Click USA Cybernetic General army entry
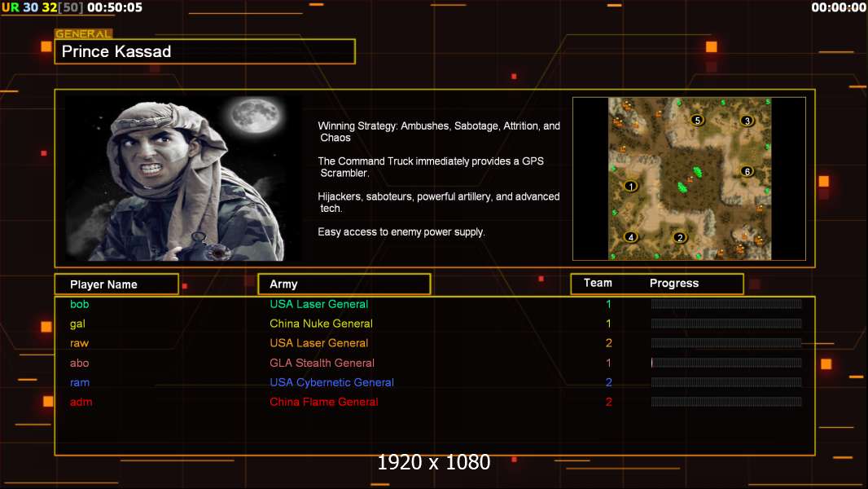 (331, 382)
